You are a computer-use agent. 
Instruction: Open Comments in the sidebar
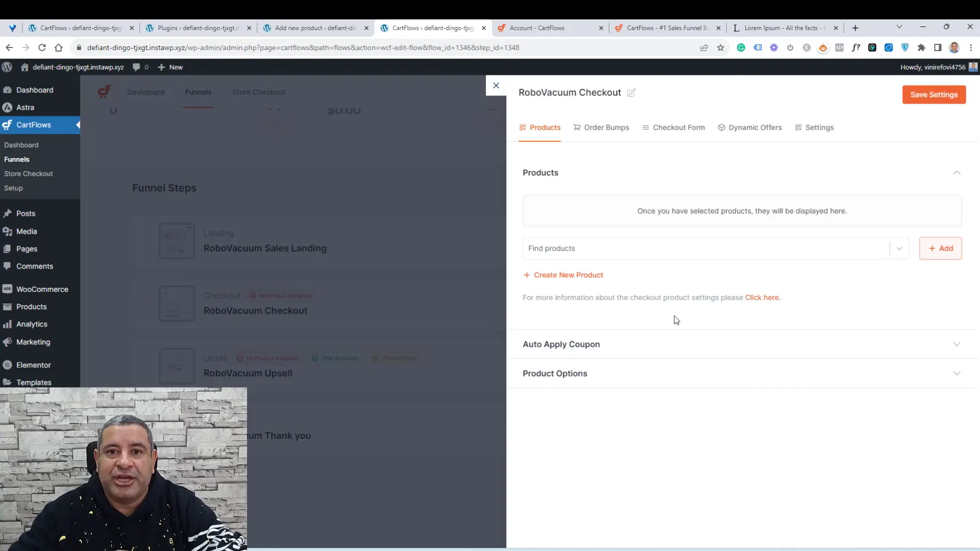click(x=35, y=266)
